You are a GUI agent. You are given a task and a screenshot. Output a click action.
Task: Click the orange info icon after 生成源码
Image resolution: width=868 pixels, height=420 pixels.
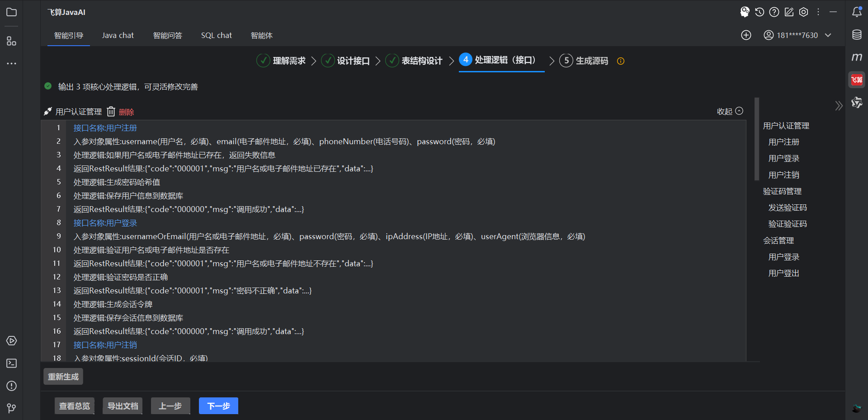click(621, 61)
